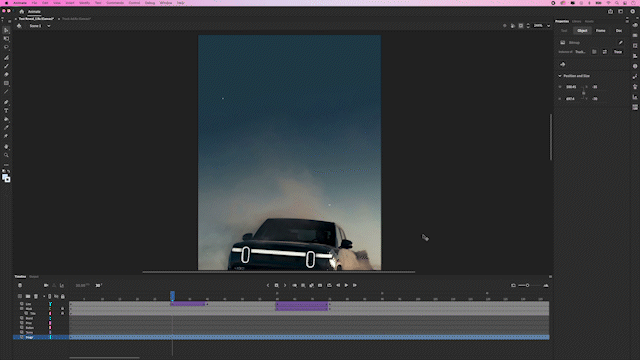Select the Zoom magnifier tool
640x360 pixels.
point(6,155)
